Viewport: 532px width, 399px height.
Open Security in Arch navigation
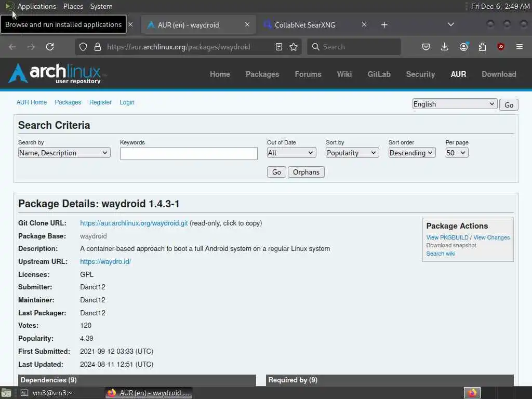(420, 74)
